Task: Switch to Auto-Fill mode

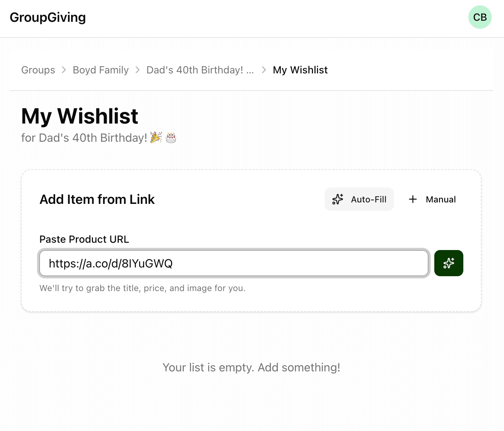Action: pyautogui.click(x=359, y=199)
